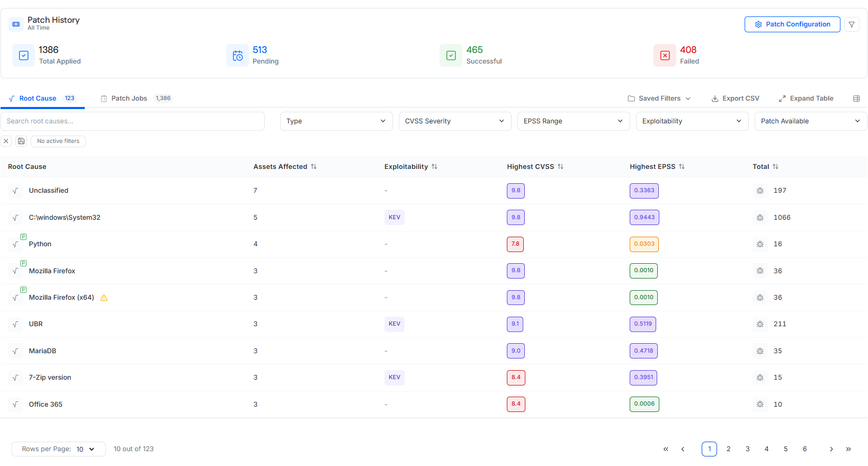
Task: Click the 9.8 CVSS badge for C:\windows\System32
Action: [515, 218]
